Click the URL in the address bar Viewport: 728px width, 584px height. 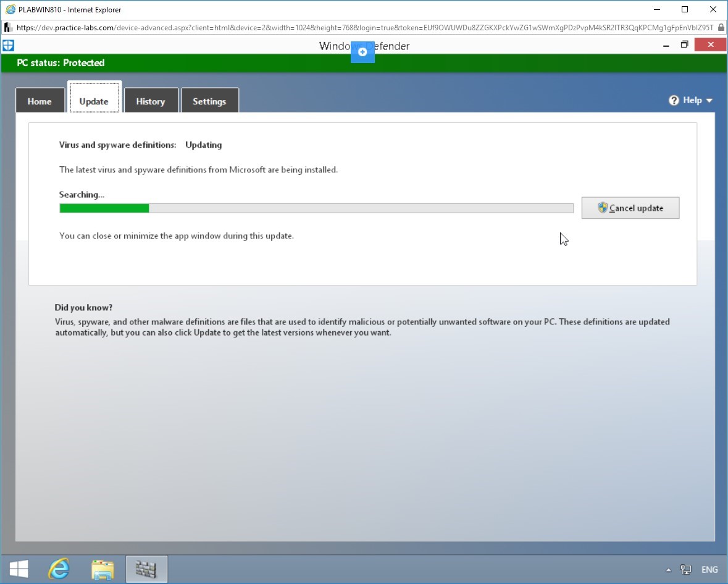click(x=365, y=27)
